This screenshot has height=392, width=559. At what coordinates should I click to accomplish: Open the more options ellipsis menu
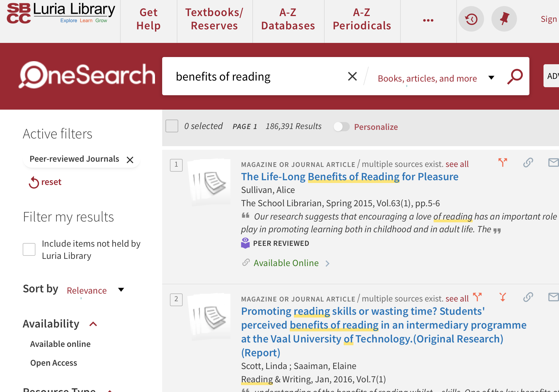428,20
